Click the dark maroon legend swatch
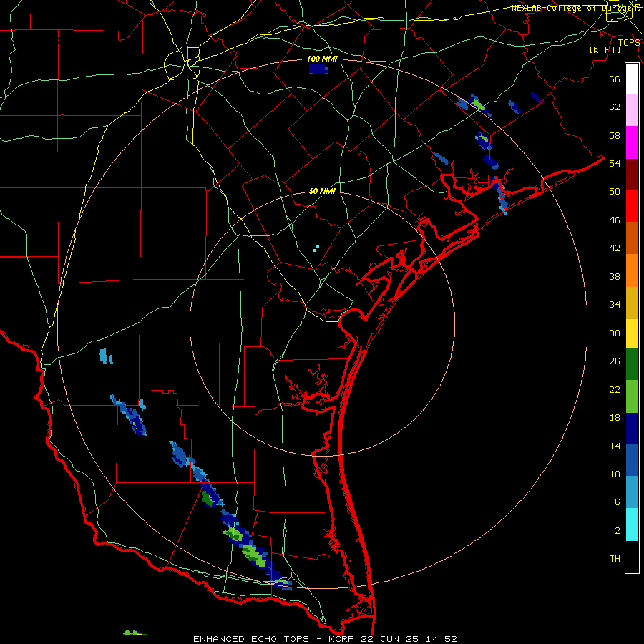 (632, 174)
